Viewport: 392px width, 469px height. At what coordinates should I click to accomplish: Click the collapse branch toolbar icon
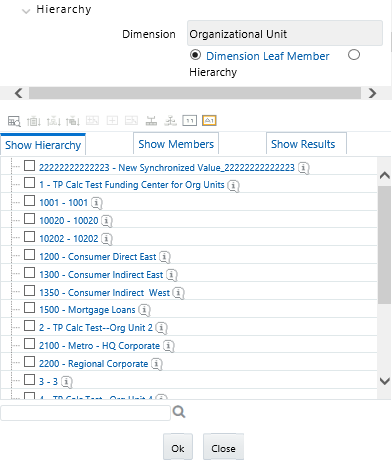point(131,120)
